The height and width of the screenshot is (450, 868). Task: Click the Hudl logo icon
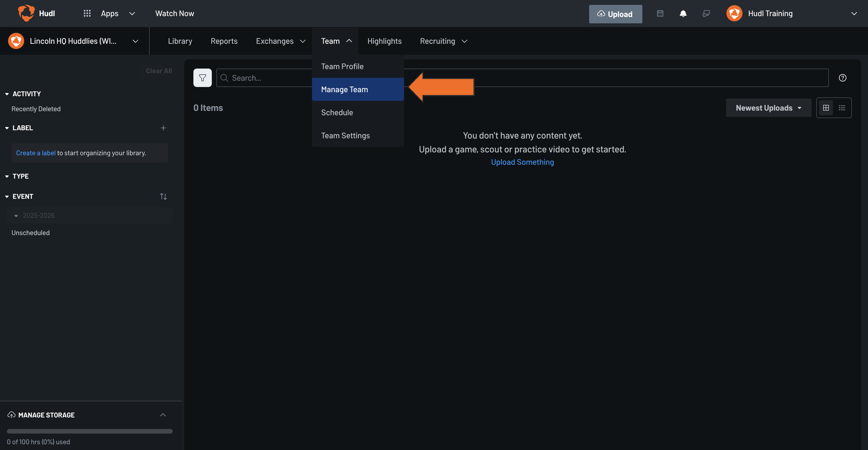coord(26,13)
